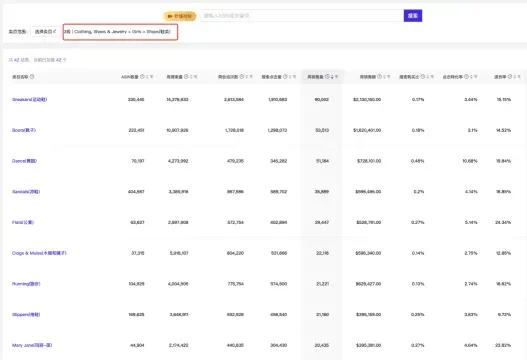Click the 404,567 value in Sandals row
The image size is (527, 360).
[136, 192]
